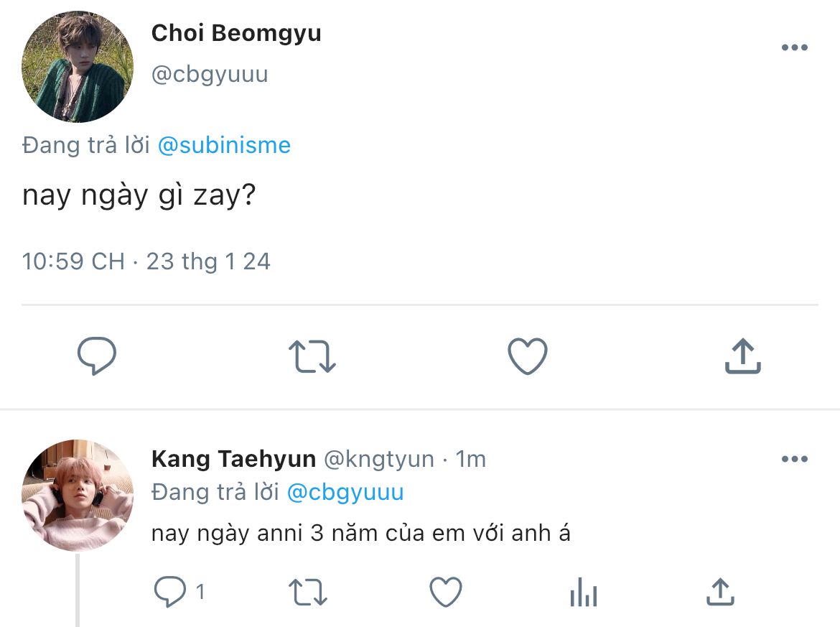
Task: Click the Choi Beomgyu display name
Action: coord(236,34)
